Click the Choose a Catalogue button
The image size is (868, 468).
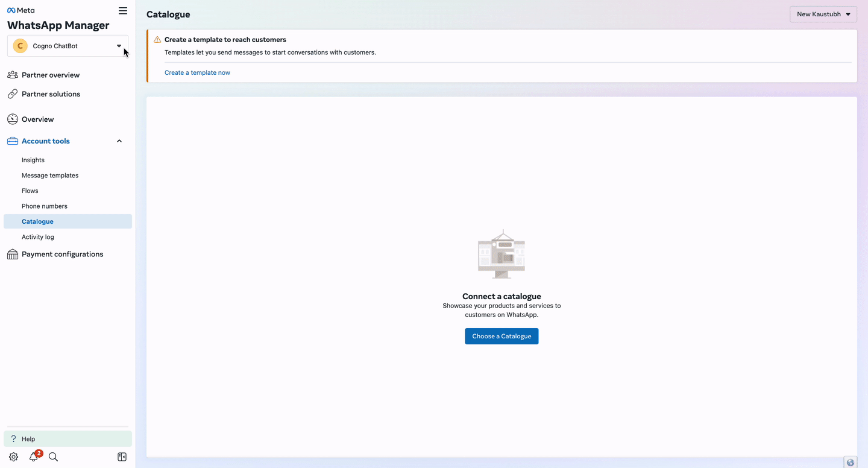[x=502, y=337]
